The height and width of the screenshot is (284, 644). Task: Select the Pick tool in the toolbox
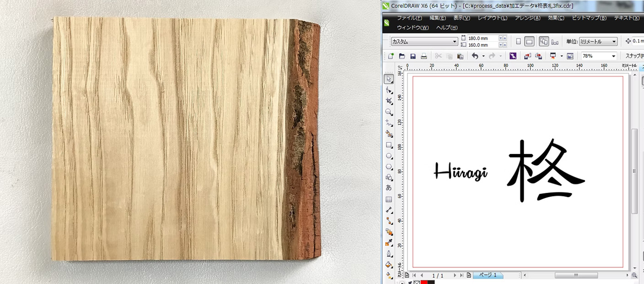[x=389, y=79]
